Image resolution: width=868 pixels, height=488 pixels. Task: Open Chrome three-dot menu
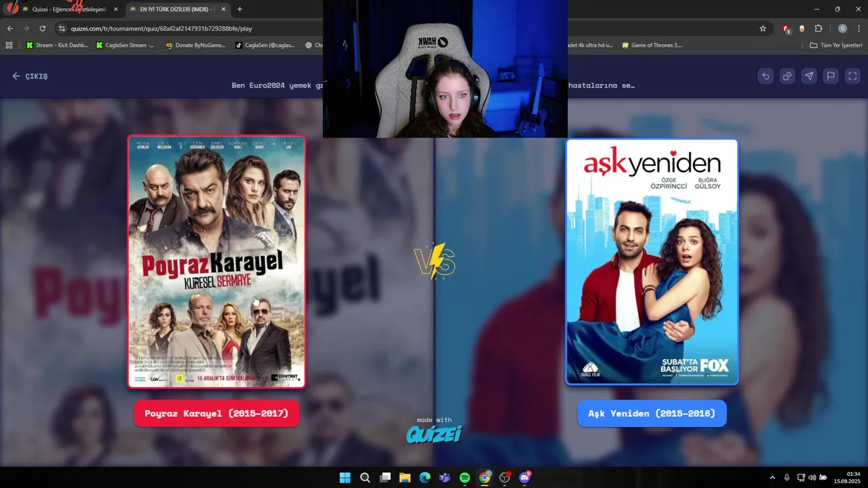tap(859, 28)
